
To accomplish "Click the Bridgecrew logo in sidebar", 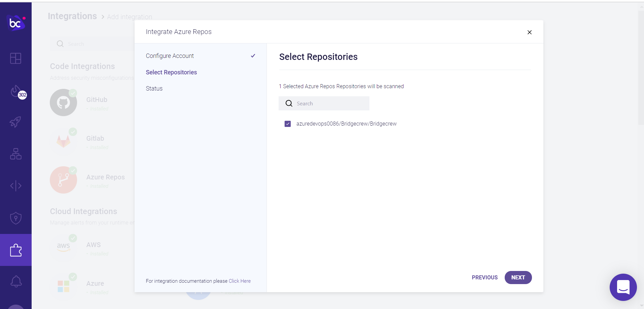I will (16, 23).
